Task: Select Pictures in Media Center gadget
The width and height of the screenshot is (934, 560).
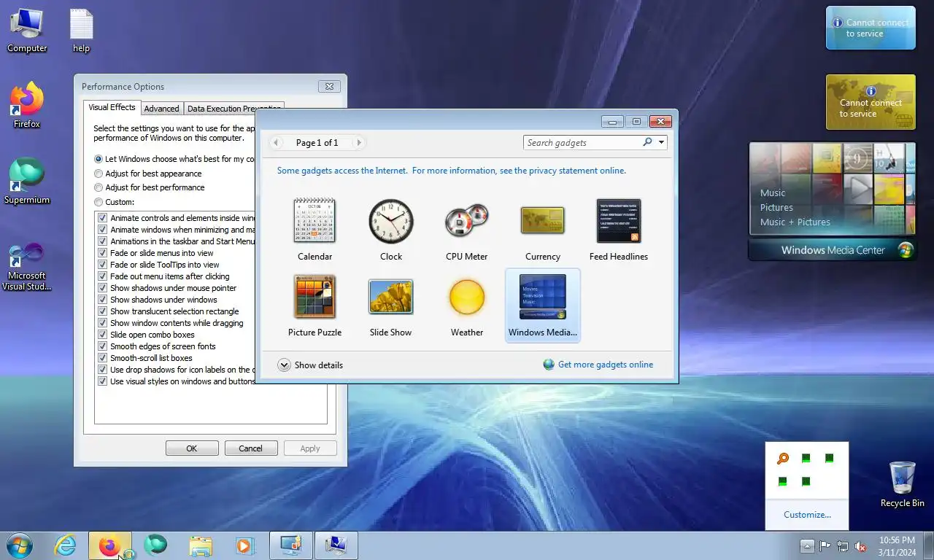Action: [776, 208]
